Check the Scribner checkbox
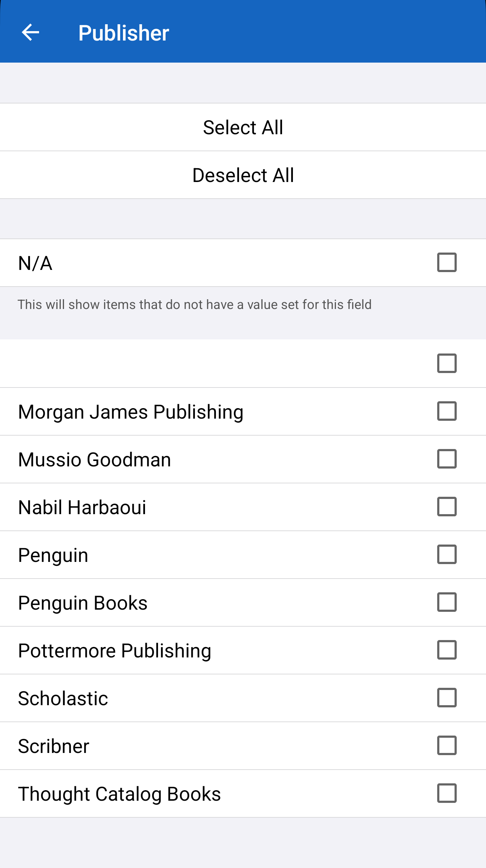Image resolution: width=486 pixels, height=868 pixels. 447,745
